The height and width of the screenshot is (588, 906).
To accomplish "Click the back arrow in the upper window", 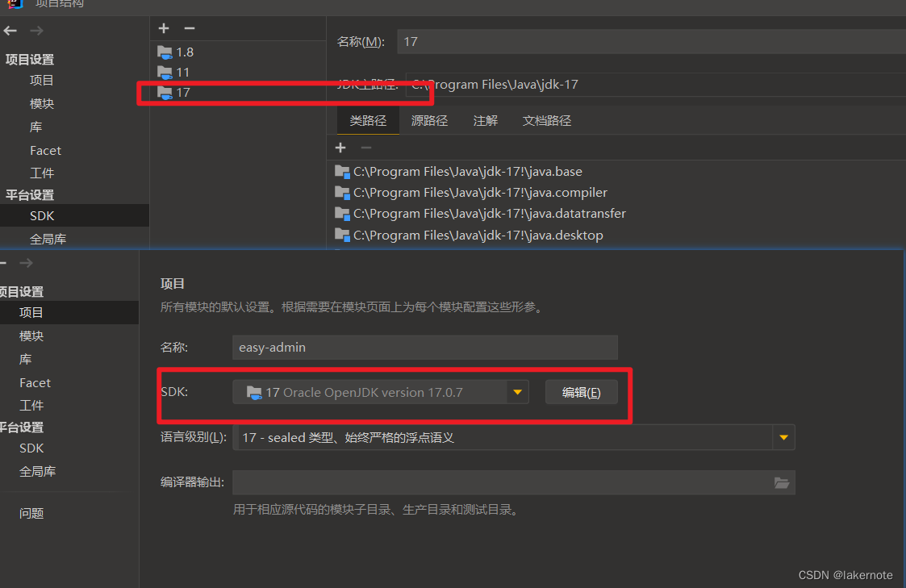I will pos(10,31).
